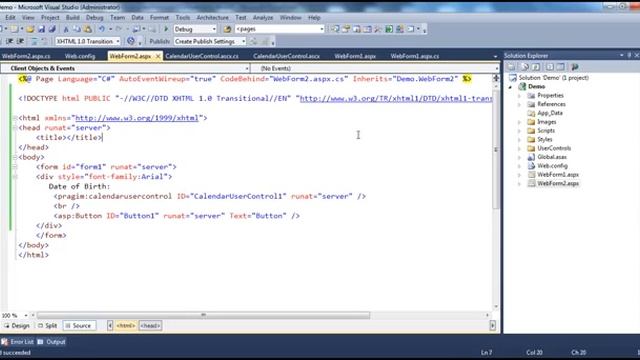Screen dimensions: 640x360
Task: Open the Analyze menu
Action: coord(263,18)
